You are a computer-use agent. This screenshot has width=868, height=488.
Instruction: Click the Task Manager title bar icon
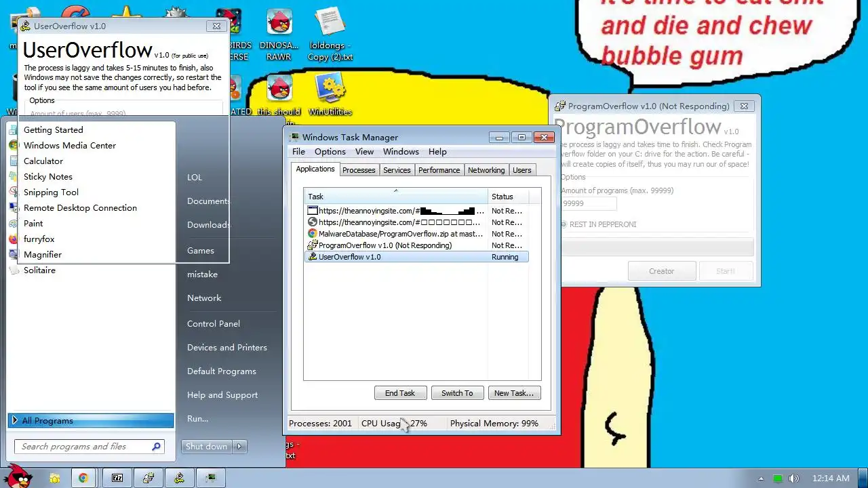click(294, 137)
